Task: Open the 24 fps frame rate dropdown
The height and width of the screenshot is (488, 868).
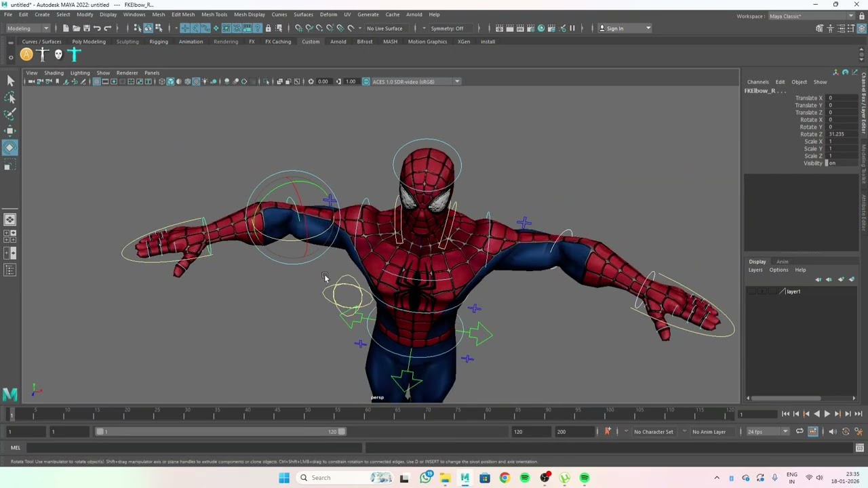Action: pos(767,432)
